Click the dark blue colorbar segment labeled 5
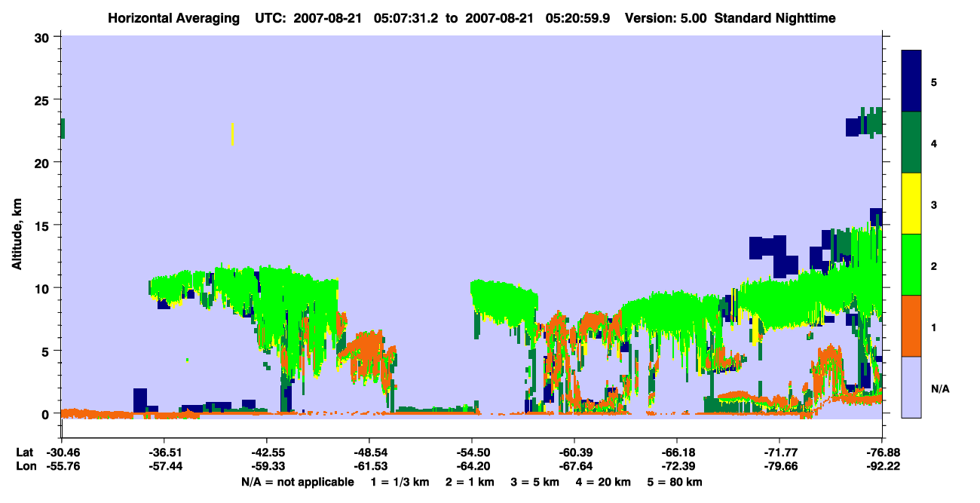980x503 pixels. pyautogui.click(x=911, y=81)
